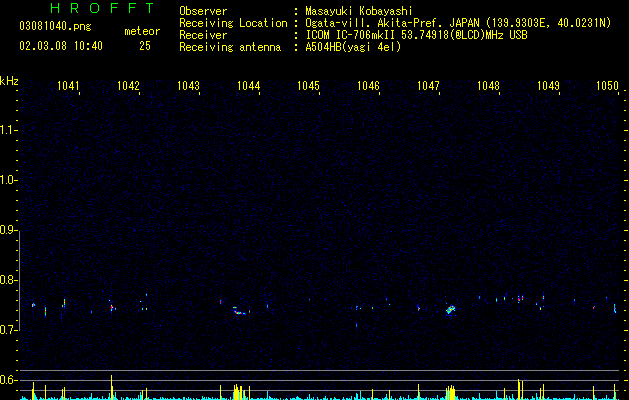Click the 1048 time axis label
Screen dimensions: 629x400
[488, 86]
